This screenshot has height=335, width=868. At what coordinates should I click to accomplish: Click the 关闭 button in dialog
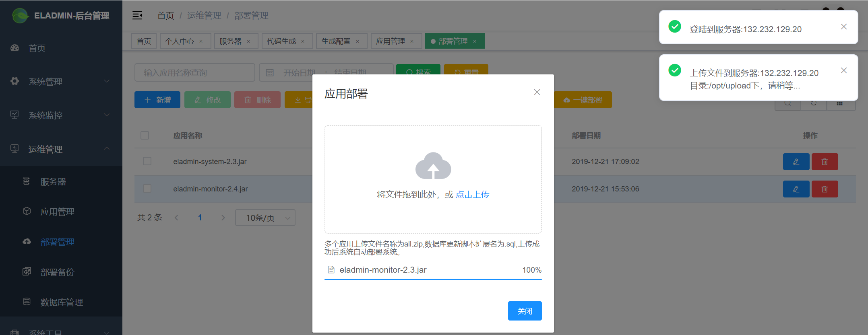[525, 311]
